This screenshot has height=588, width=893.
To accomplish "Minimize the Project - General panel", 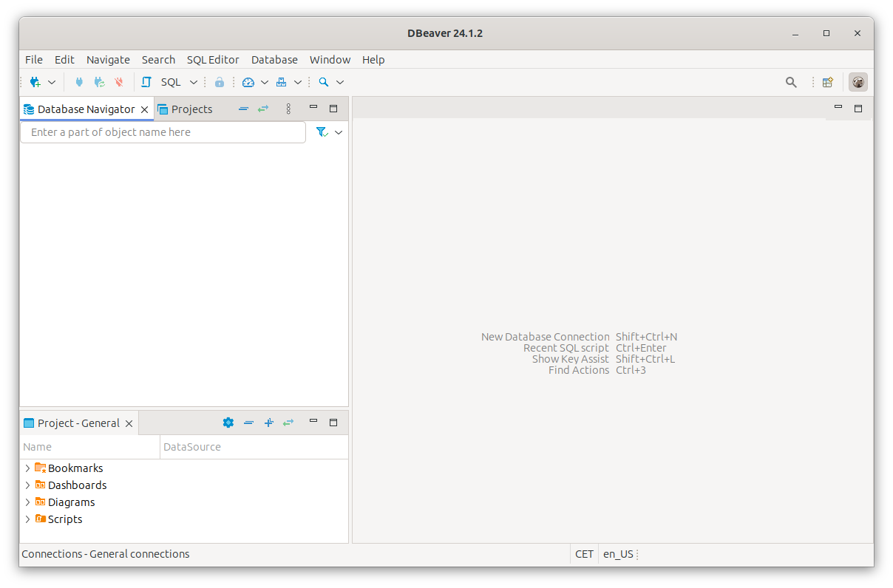I will (313, 422).
